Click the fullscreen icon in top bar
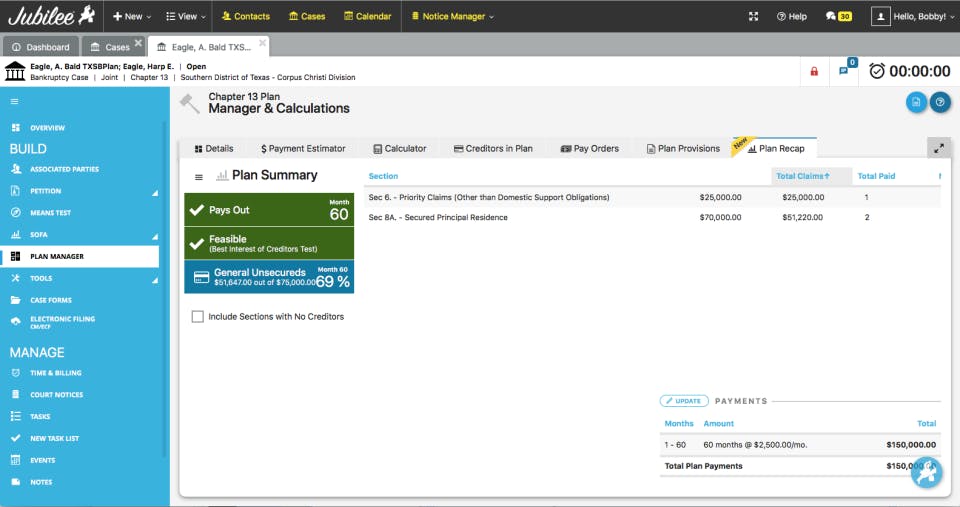 [754, 17]
